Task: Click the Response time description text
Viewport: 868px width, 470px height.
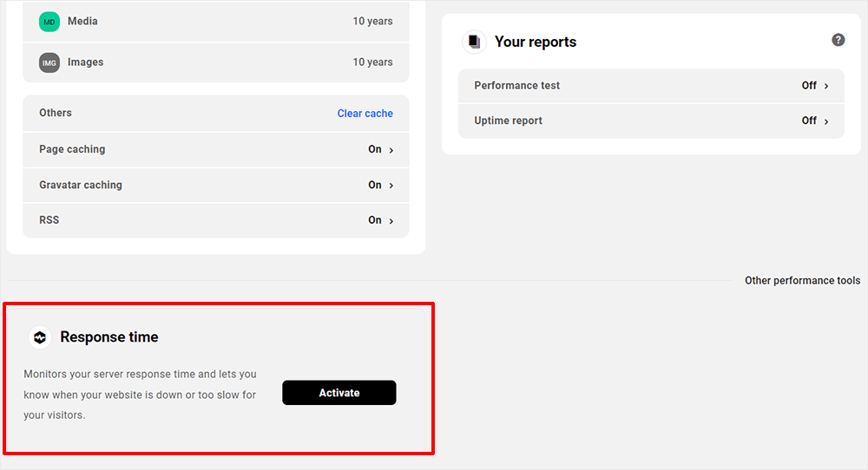Action: tap(140, 395)
